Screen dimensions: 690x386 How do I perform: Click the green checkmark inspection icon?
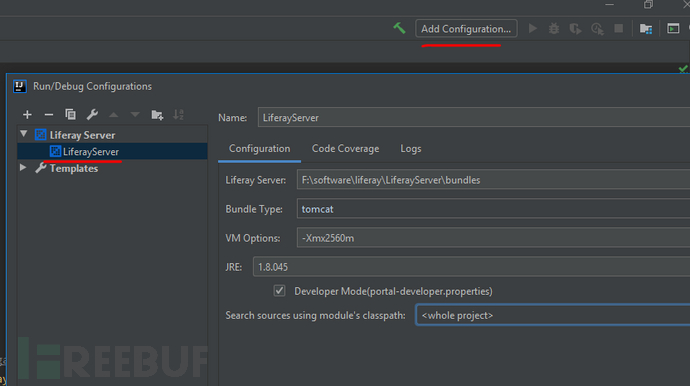(683, 69)
